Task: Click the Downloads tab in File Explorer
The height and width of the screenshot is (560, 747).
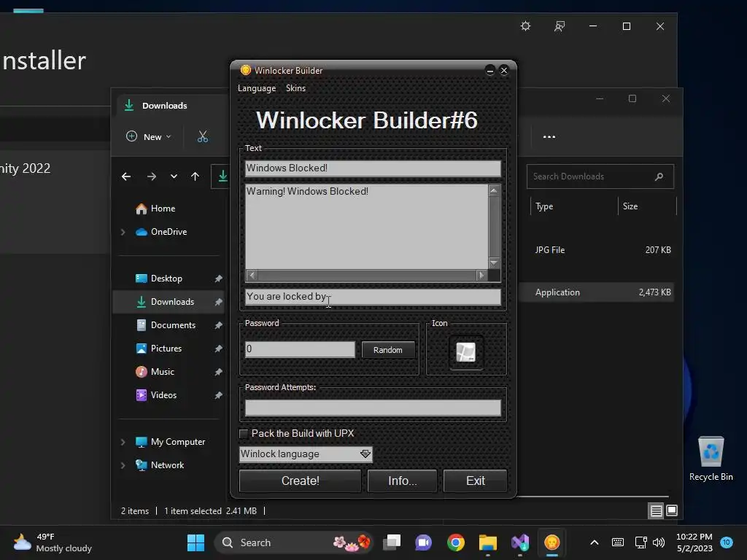Action: [164, 106]
